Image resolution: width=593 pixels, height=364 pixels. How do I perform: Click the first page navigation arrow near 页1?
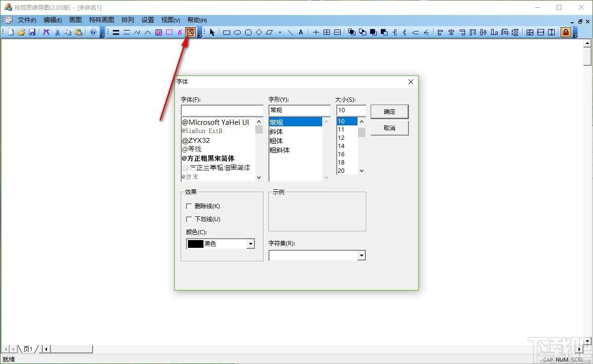pyautogui.click(x=6, y=349)
